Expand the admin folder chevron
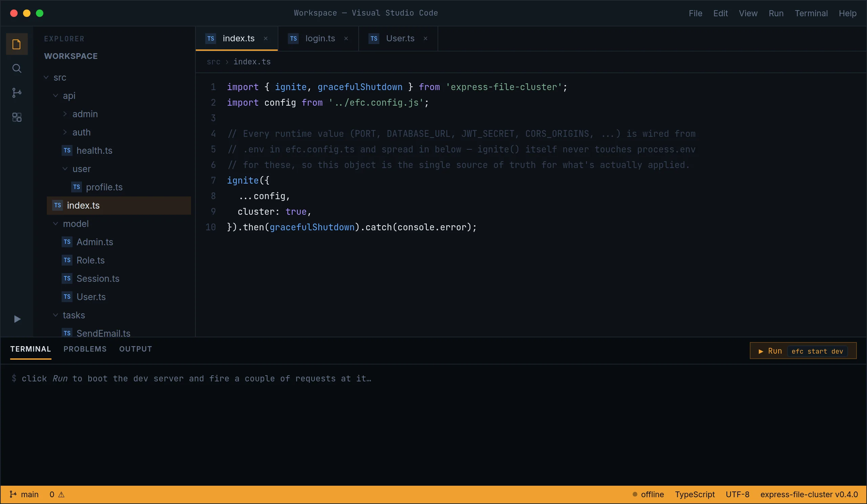This screenshot has width=867, height=504. pos(65,114)
